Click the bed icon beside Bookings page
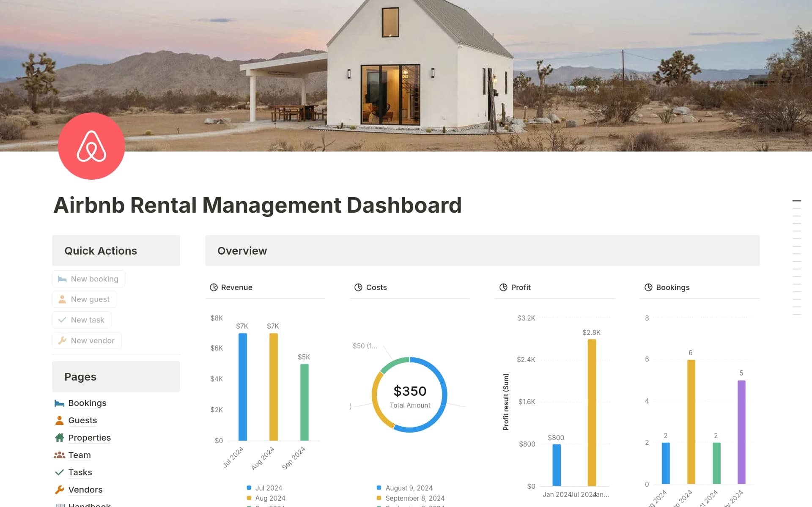The width and height of the screenshot is (812, 507). 59,403
